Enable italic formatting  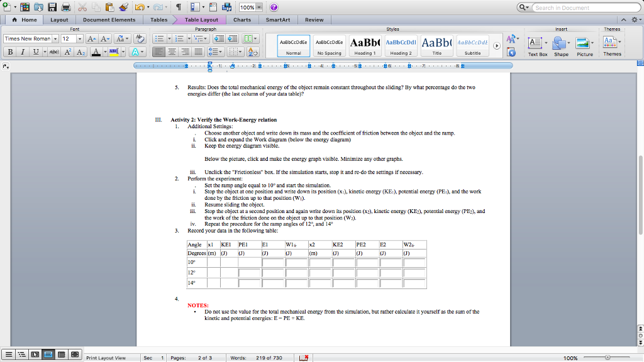[23, 52]
